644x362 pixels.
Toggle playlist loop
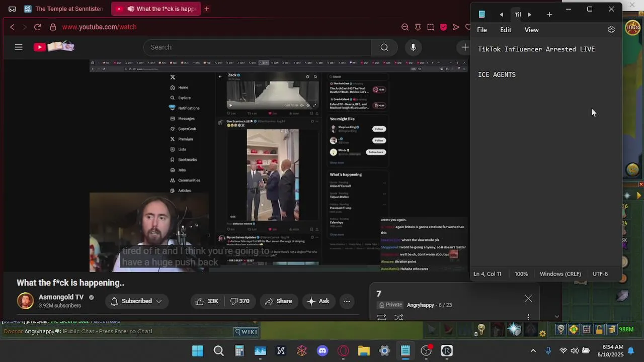(382, 317)
